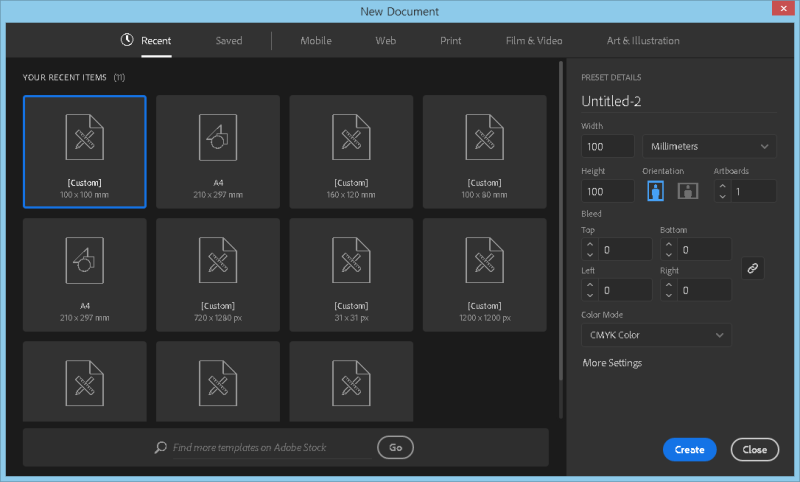Click the Width input field

coord(607,147)
